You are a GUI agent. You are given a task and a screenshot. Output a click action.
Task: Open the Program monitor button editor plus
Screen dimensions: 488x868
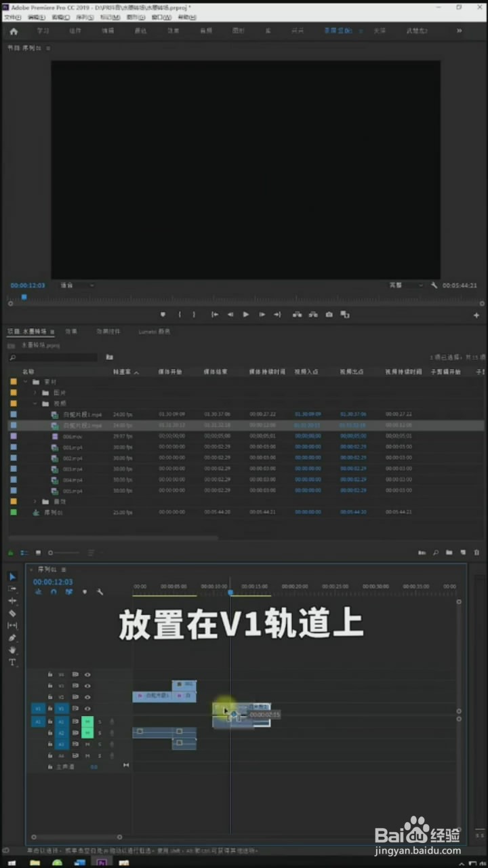pos(476,315)
